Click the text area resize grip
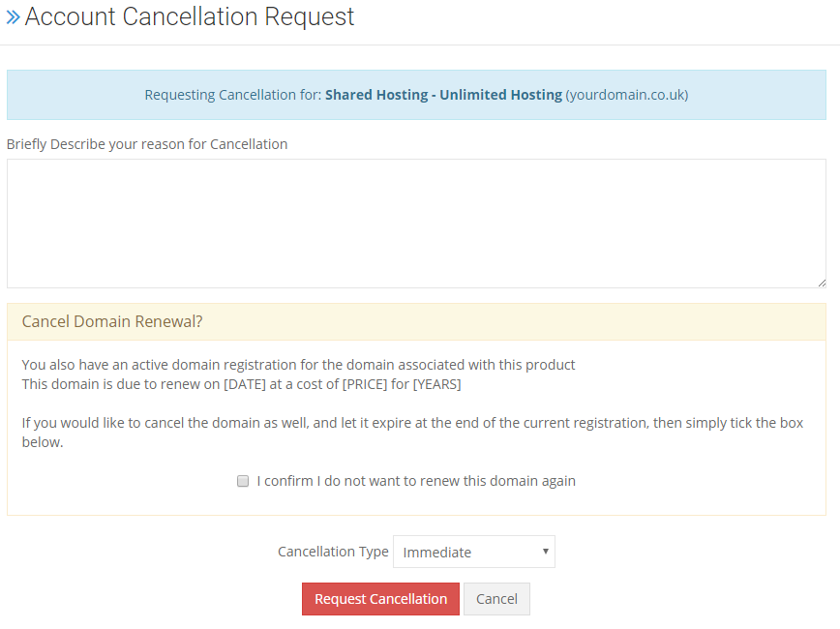840x629 pixels. point(822,284)
